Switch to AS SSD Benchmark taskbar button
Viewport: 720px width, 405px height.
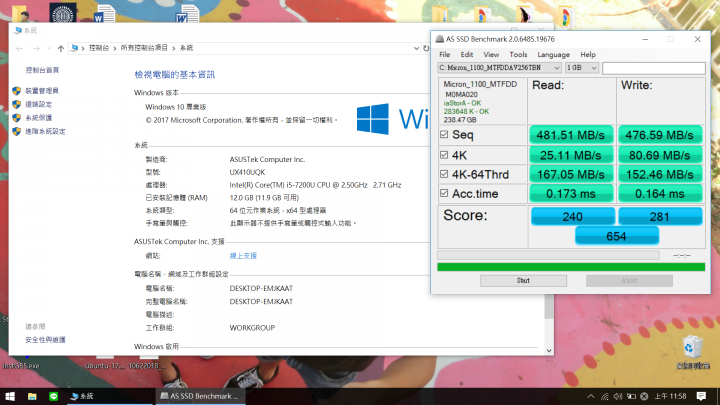(x=200, y=396)
